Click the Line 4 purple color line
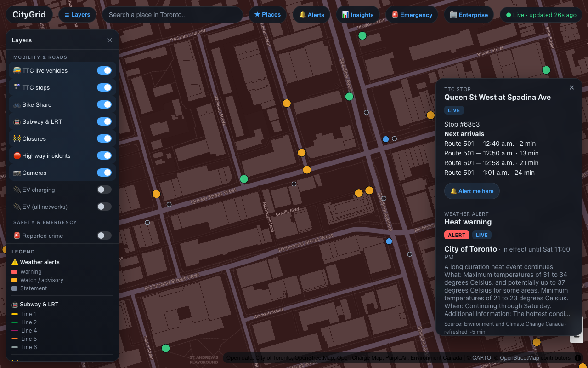Viewport: 588px width, 368px height. point(15,331)
